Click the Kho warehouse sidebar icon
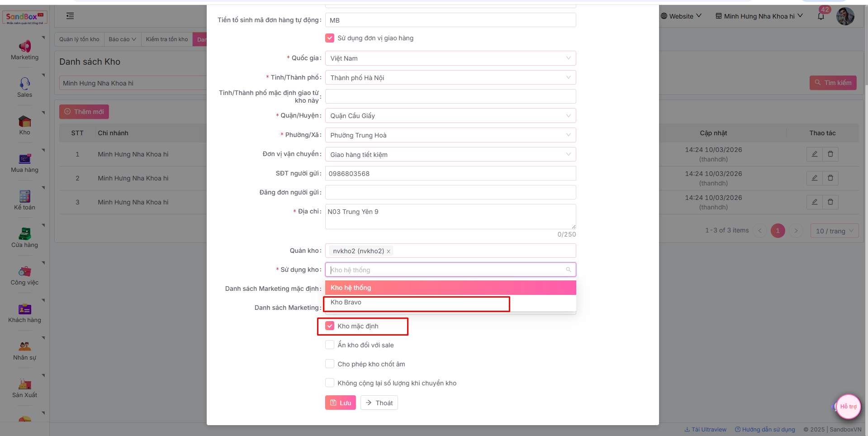Viewport: 868px width, 436px height. tap(24, 122)
